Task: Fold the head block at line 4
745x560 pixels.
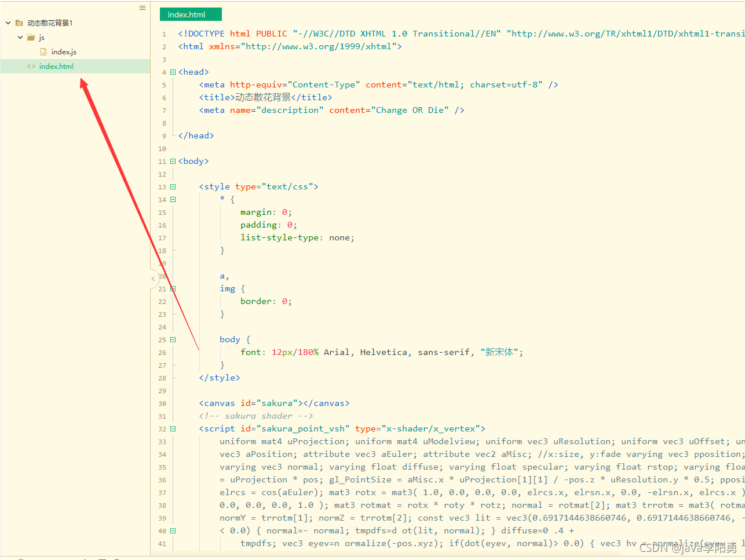Action: (173, 72)
